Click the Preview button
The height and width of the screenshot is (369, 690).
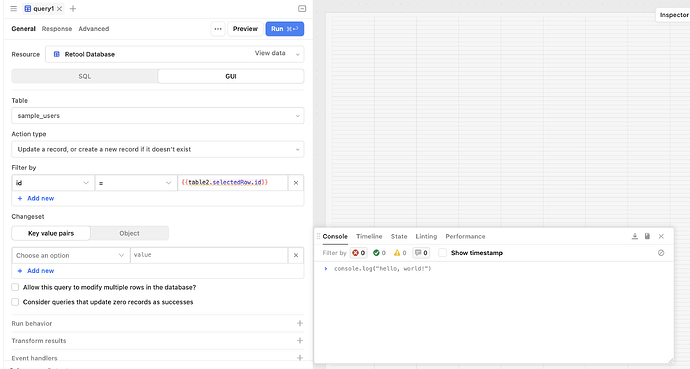[x=245, y=29]
